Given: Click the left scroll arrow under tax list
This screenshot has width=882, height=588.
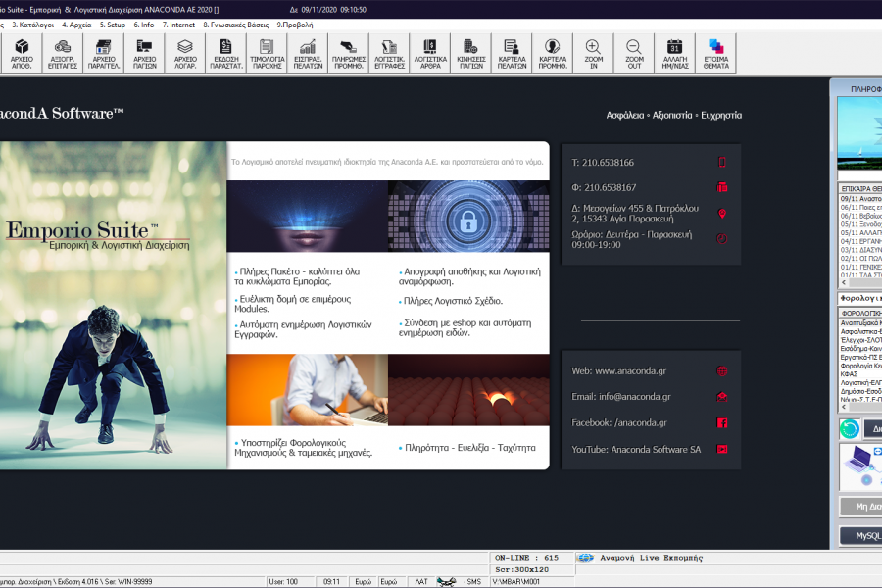Looking at the screenshot, I should point(844,407).
